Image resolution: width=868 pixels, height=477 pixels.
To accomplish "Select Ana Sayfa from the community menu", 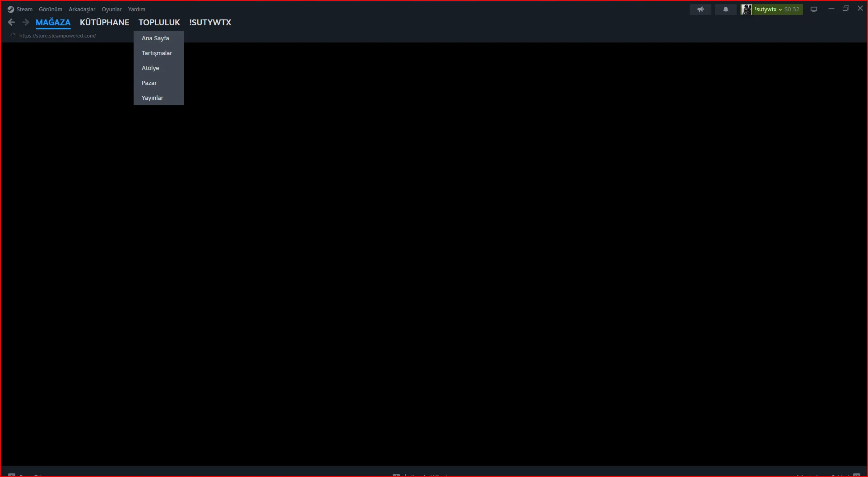I will (x=155, y=38).
